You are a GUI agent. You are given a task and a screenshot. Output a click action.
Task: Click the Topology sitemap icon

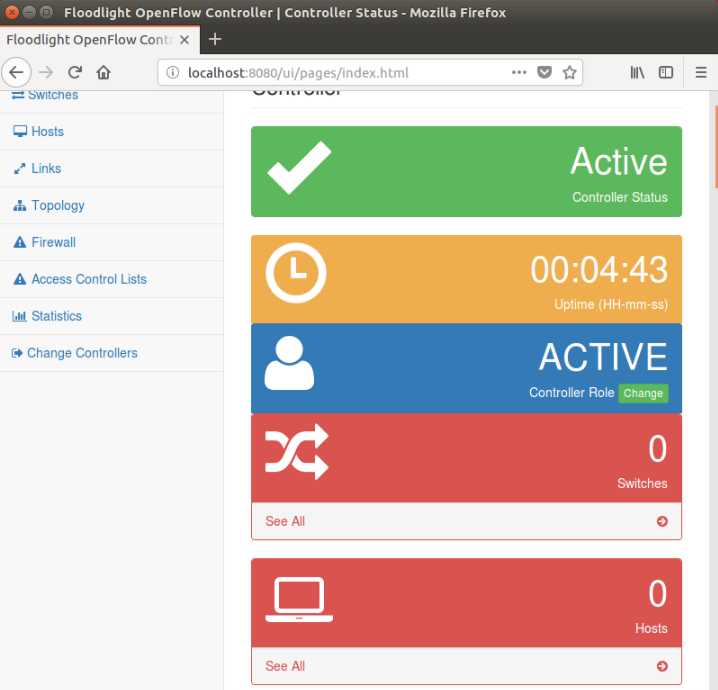tap(20, 206)
